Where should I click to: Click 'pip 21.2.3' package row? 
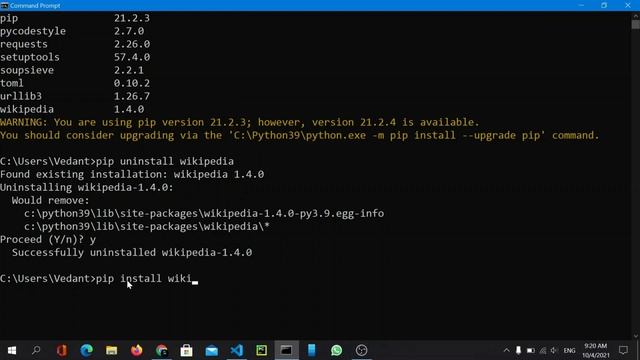pos(75,18)
